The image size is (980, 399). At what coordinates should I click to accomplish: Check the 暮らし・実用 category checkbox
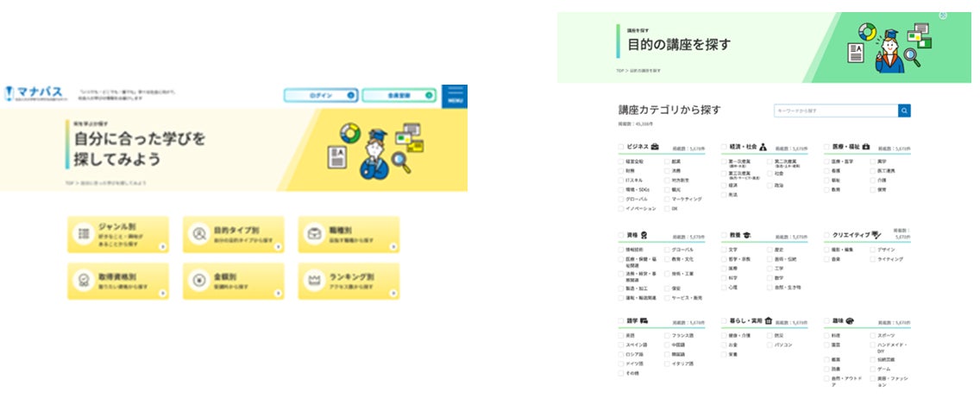(724, 320)
